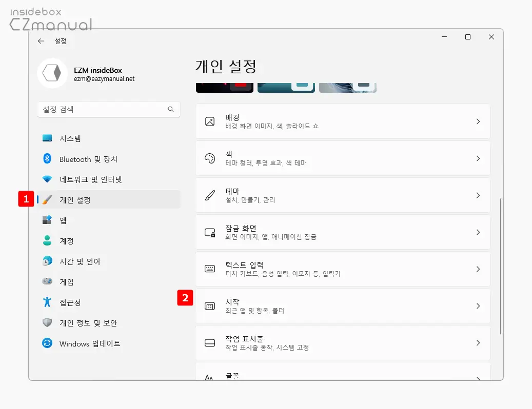Select the 시스템 icon in the sidebar
The height and width of the screenshot is (409, 532).
[47, 138]
